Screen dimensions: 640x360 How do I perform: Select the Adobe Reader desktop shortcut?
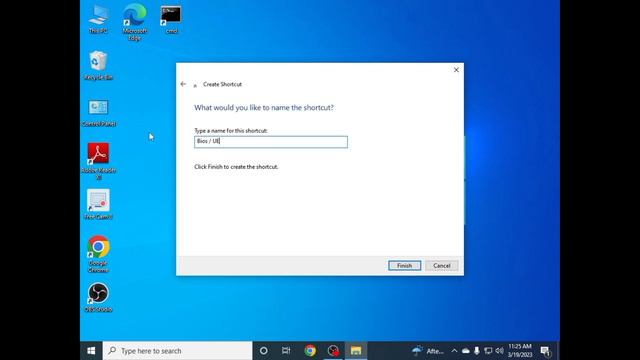98,161
